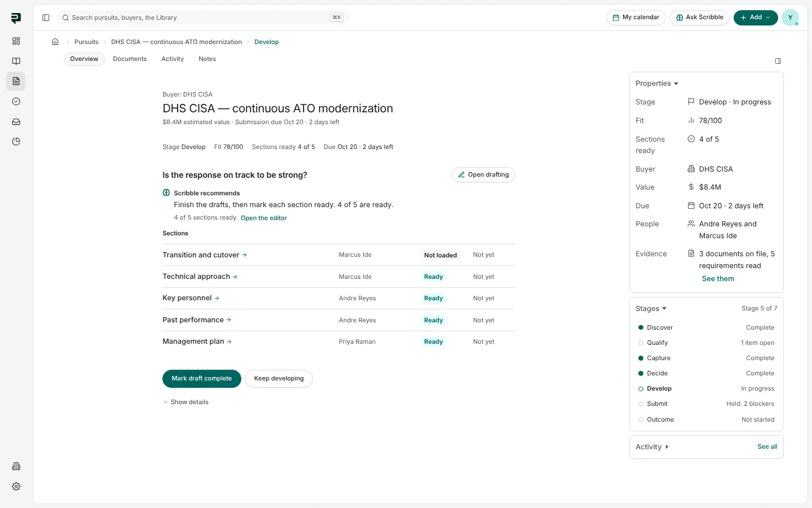Open the check-circle tasks icon in sidebar
Image resolution: width=812 pixels, height=508 pixels.
[16, 102]
